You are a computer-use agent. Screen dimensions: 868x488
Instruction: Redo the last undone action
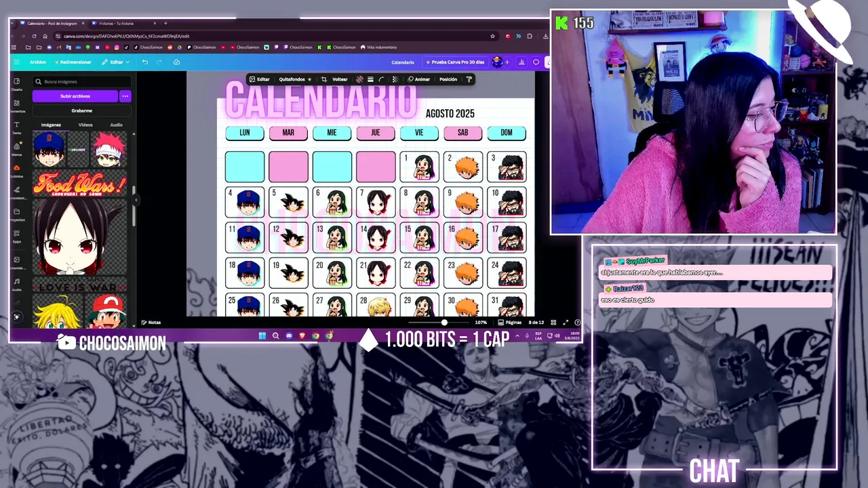(159, 62)
